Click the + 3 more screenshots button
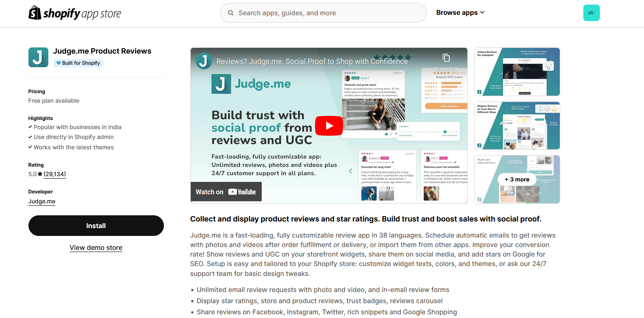This screenshot has height=318, width=644. tap(517, 179)
